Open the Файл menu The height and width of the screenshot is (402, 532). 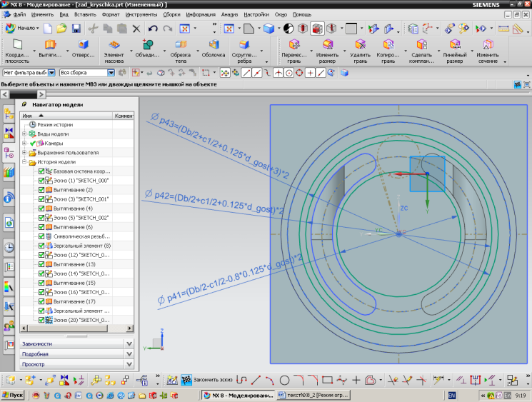(x=19, y=14)
